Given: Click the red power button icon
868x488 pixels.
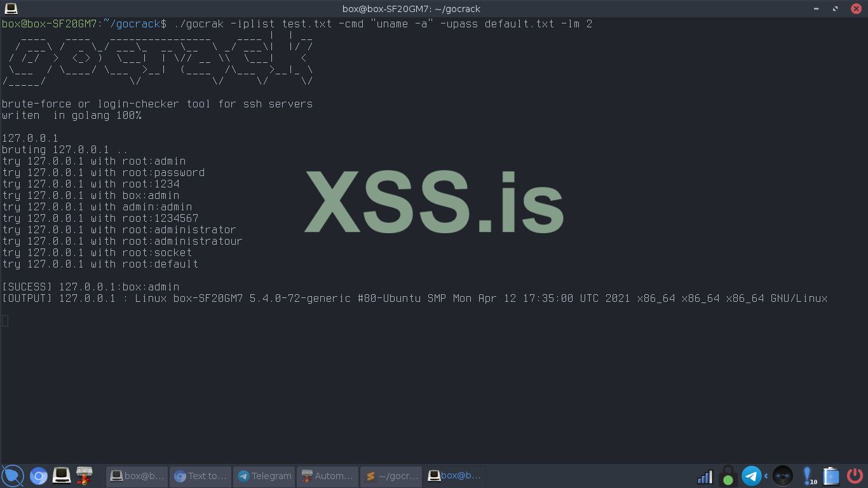Looking at the screenshot, I should click(x=855, y=475).
